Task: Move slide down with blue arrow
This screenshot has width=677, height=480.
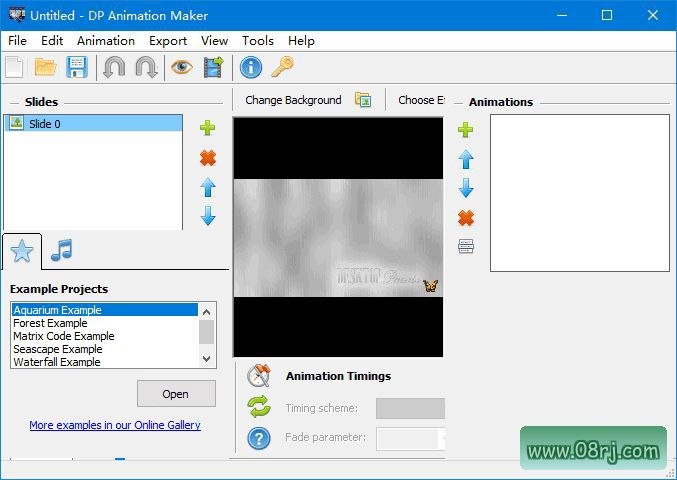Action: click(x=208, y=216)
